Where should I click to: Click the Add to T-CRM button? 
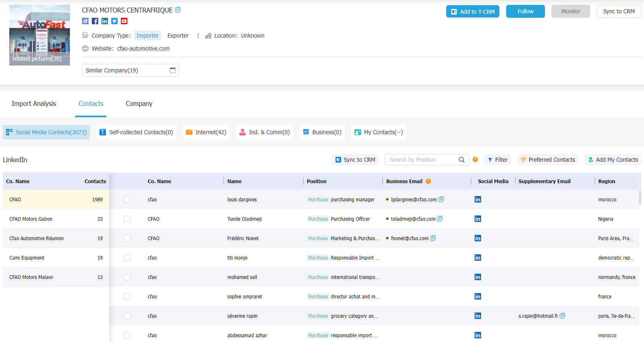click(473, 11)
